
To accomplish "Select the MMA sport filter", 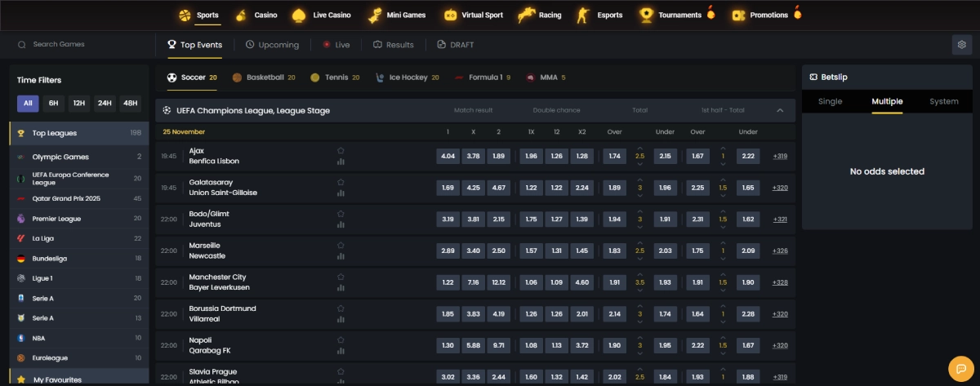I will point(546,78).
